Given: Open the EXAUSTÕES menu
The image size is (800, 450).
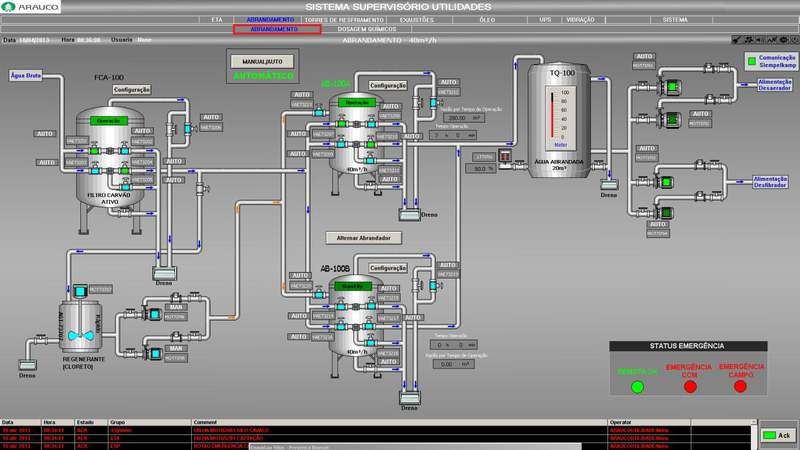Looking at the screenshot, I should pos(416,20).
